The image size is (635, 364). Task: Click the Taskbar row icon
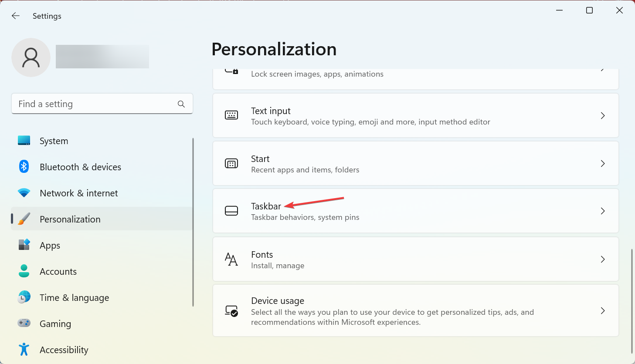[x=231, y=211]
